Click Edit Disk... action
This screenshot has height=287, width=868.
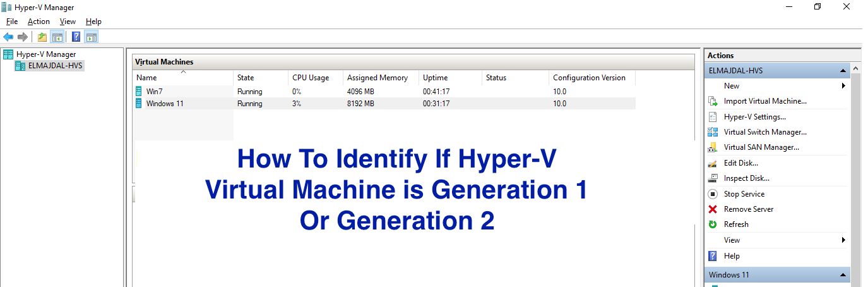(x=741, y=163)
